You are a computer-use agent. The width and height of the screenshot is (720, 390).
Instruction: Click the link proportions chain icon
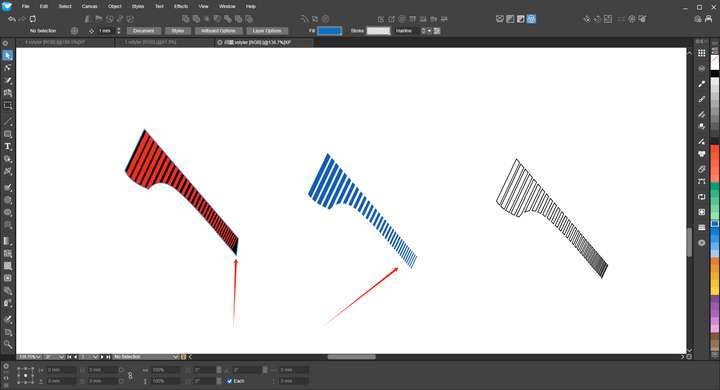[130, 376]
